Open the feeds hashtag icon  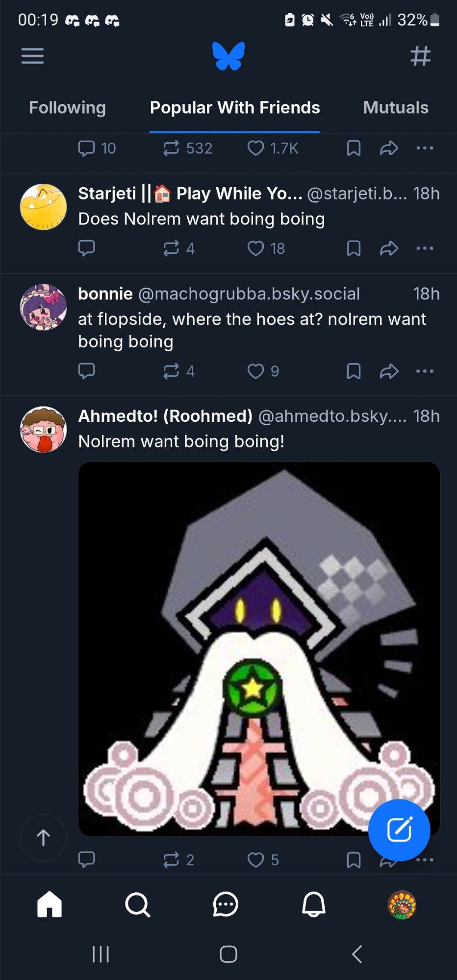420,56
